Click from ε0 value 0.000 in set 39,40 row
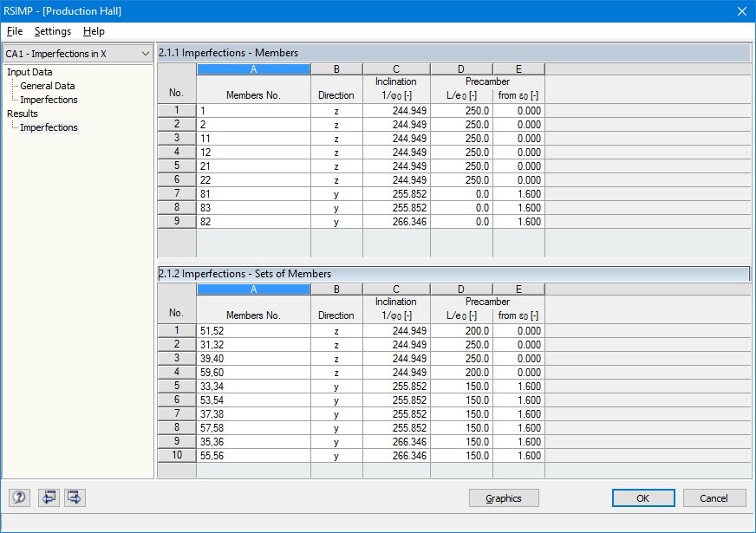Image resolution: width=756 pixels, height=533 pixels. point(518,359)
